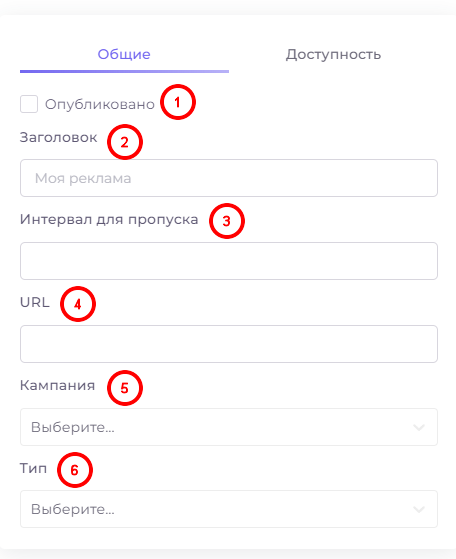Focus the Заголовок field showing Моя реклама
This screenshot has height=559, width=456.
click(x=229, y=178)
